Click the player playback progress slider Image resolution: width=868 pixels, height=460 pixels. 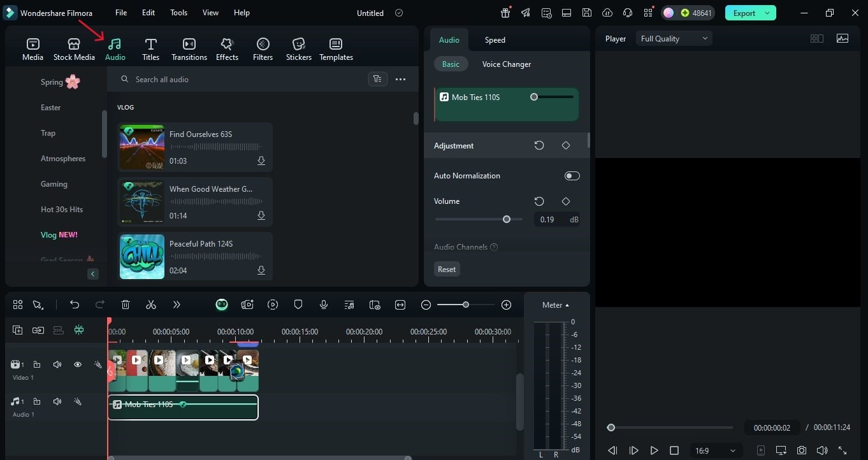[x=670, y=428]
